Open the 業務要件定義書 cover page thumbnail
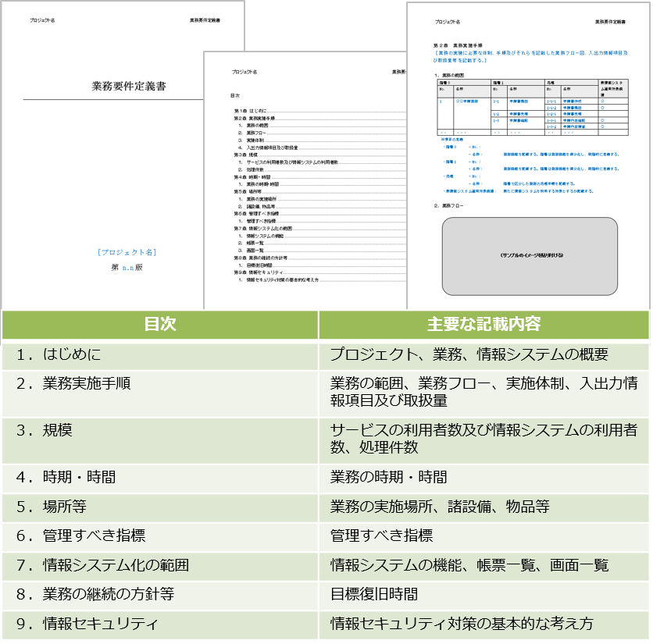This screenshot has height=644, width=653. (x=102, y=155)
